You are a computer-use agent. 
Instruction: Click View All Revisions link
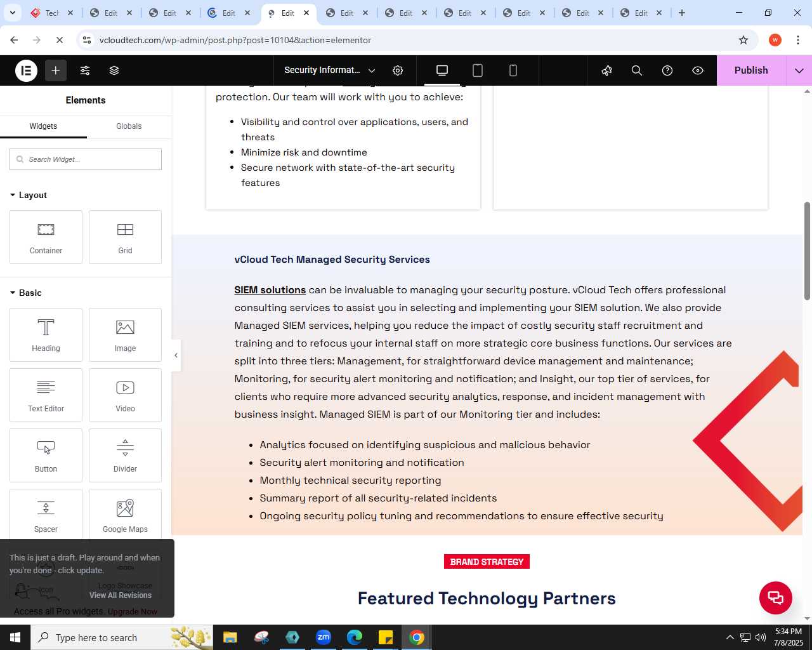[121, 595]
